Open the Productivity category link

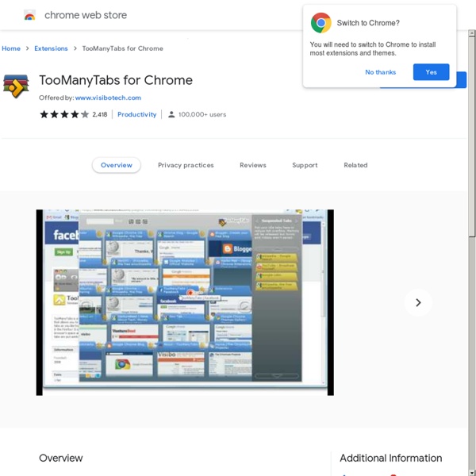point(137,114)
